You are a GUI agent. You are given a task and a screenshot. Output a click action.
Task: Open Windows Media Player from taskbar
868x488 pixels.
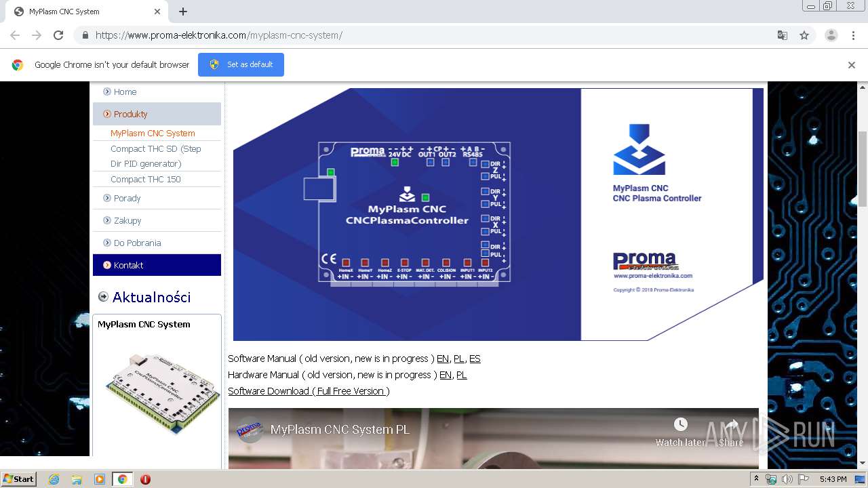(x=100, y=479)
